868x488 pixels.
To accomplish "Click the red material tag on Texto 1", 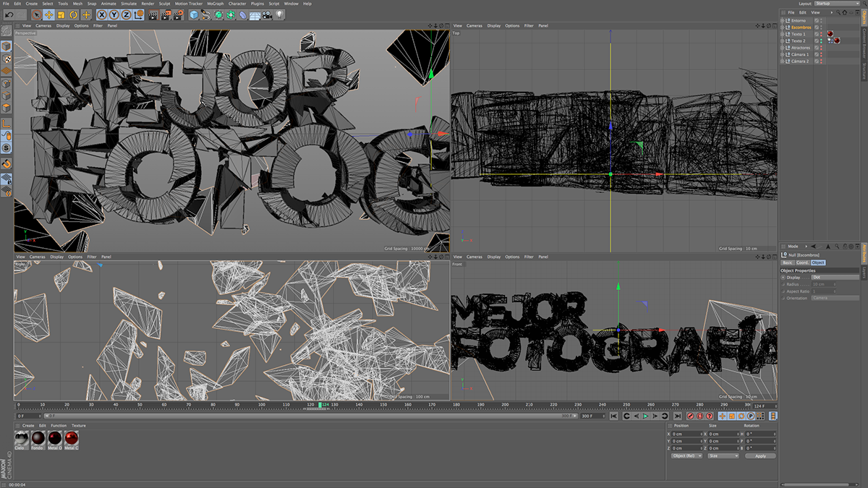I will pos(830,34).
